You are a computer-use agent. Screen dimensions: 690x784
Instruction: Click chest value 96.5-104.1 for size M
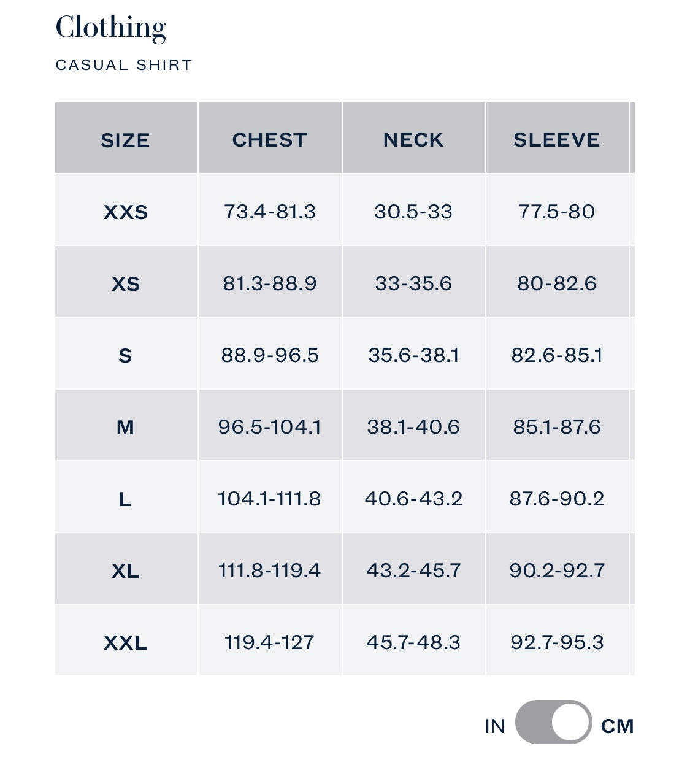(x=269, y=426)
